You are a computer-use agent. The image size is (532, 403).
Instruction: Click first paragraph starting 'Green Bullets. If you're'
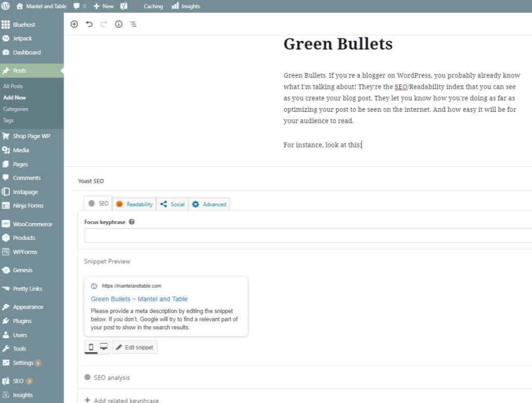pyautogui.click(x=402, y=98)
